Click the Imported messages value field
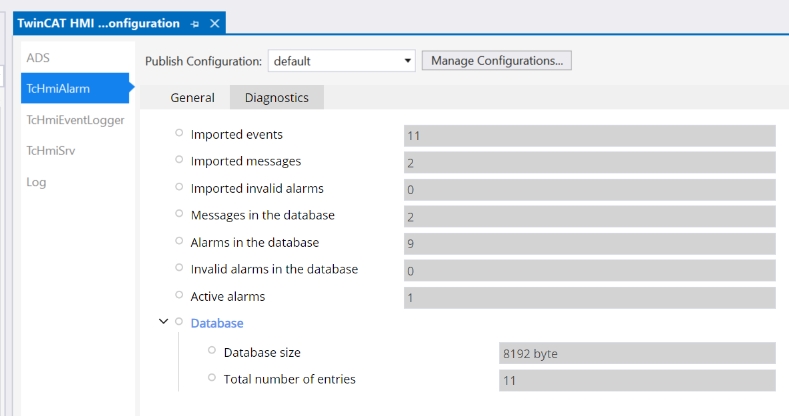789x416 pixels. (589, 163)
